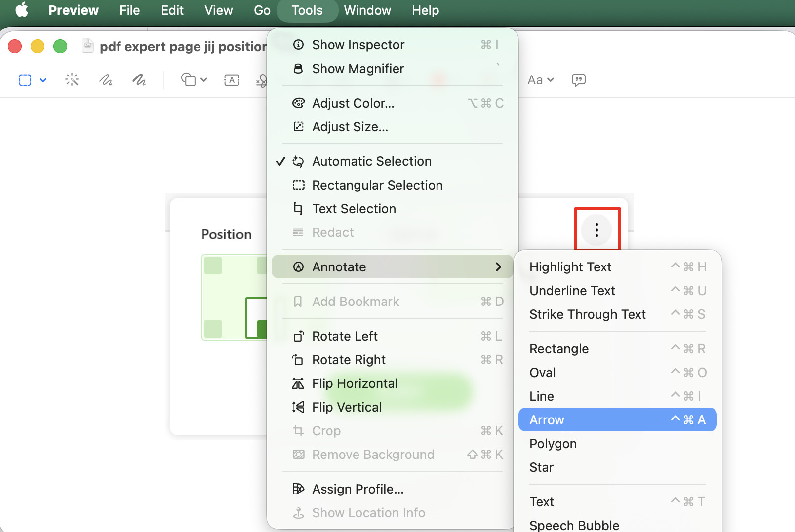
Task: Select the Sketch tool in toolbar
Action: (106, 79)
